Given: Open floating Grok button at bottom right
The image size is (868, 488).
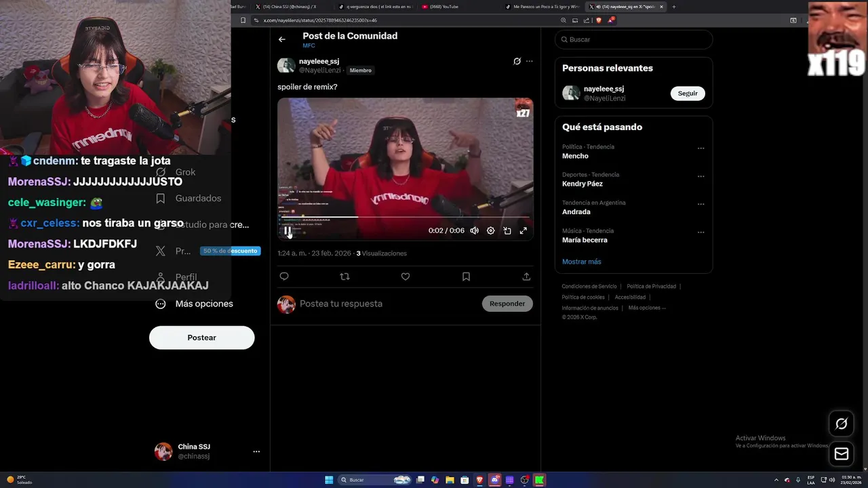Looking at the screenshot, I should (x=842, y=424).
